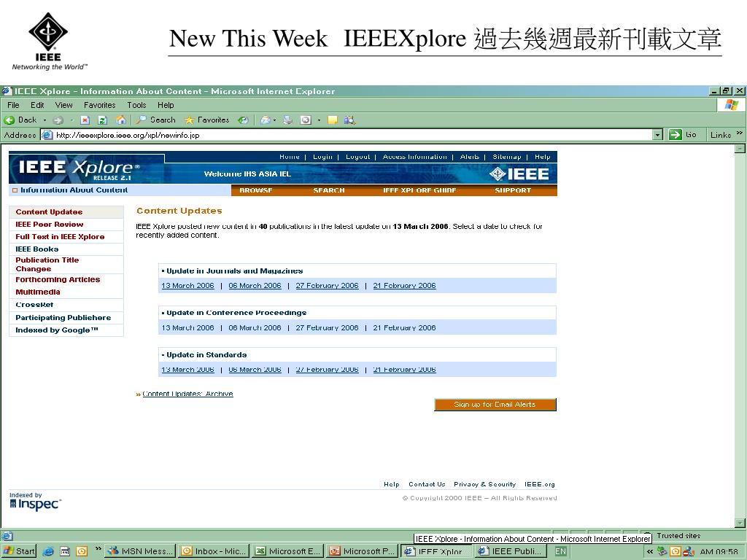Click the IEEE diamond logo in header
The image size is (747, 560).
click(519, 174)
